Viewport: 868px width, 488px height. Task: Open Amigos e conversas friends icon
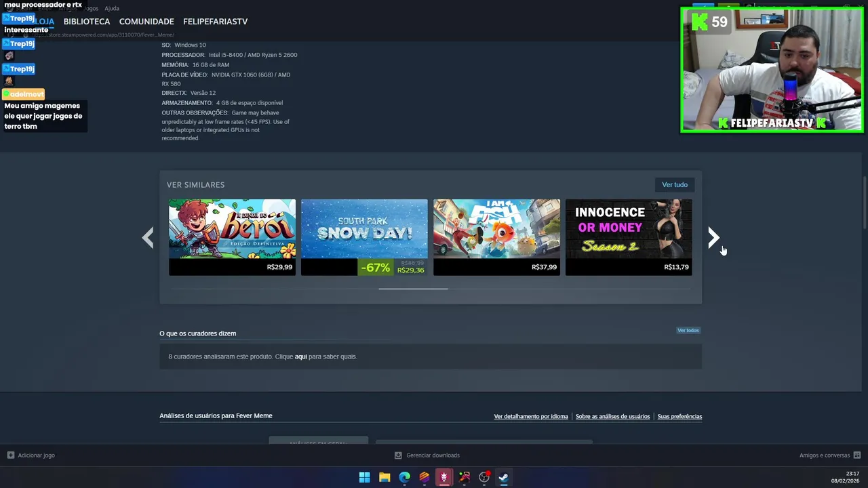857,455
